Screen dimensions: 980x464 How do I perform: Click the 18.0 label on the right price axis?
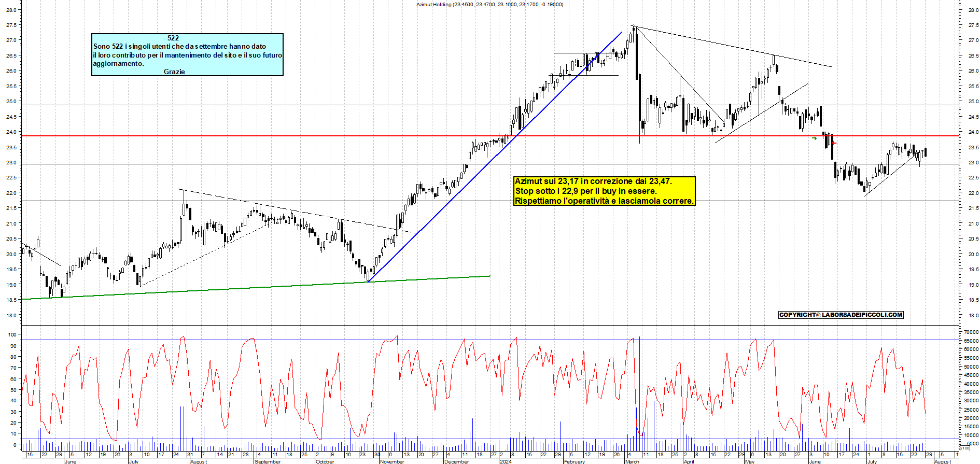[x=973, y=315]
